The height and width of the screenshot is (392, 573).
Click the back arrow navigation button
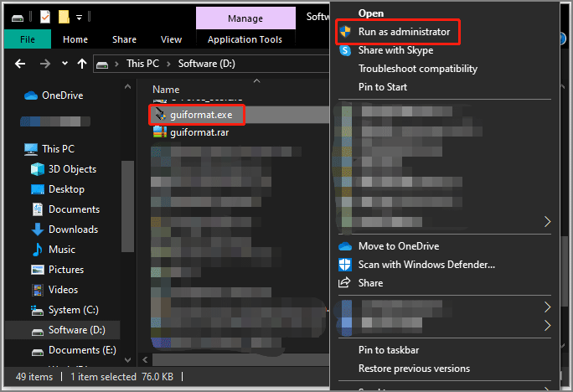[20, 64]
